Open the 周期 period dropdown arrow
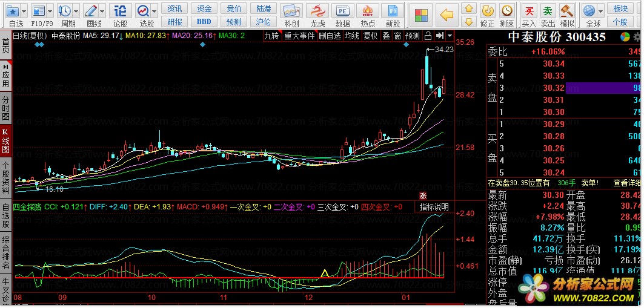 coord(76,11)
